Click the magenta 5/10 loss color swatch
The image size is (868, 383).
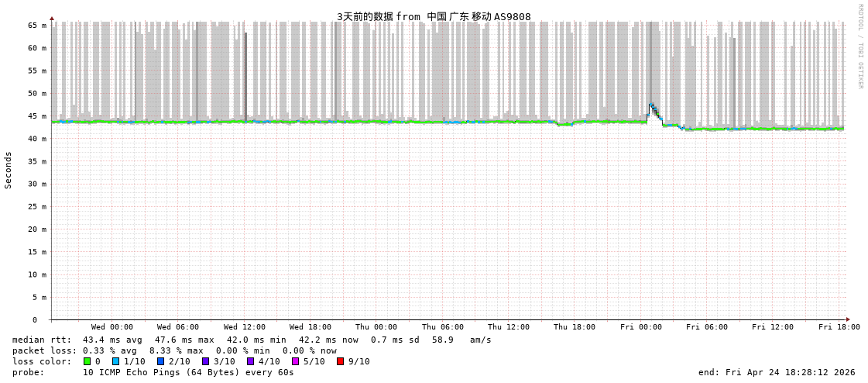click(295, 361)
